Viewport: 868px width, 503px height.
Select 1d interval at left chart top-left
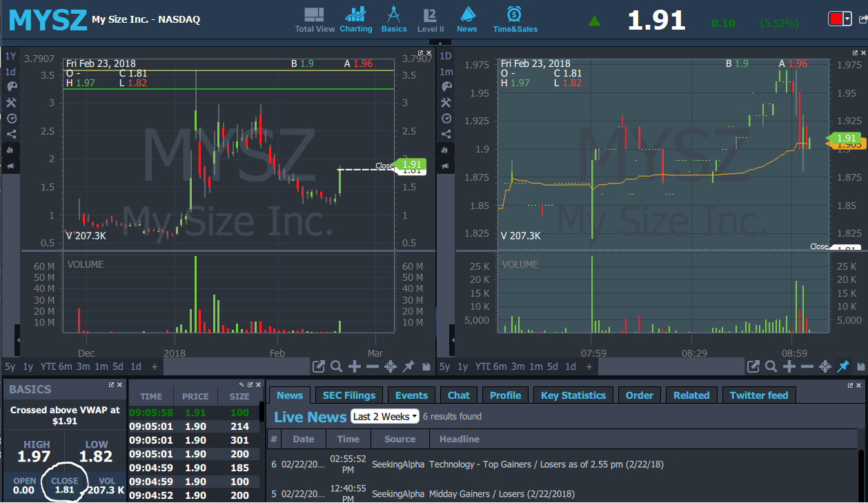coord(10,72)
